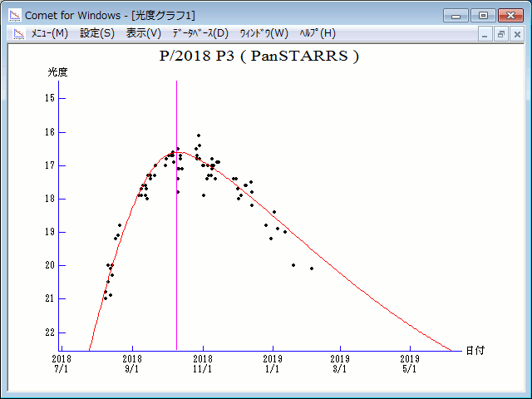Minimize the inner graph child window
This screenshot has height=399, width=532.
click(x=485, y=34)
